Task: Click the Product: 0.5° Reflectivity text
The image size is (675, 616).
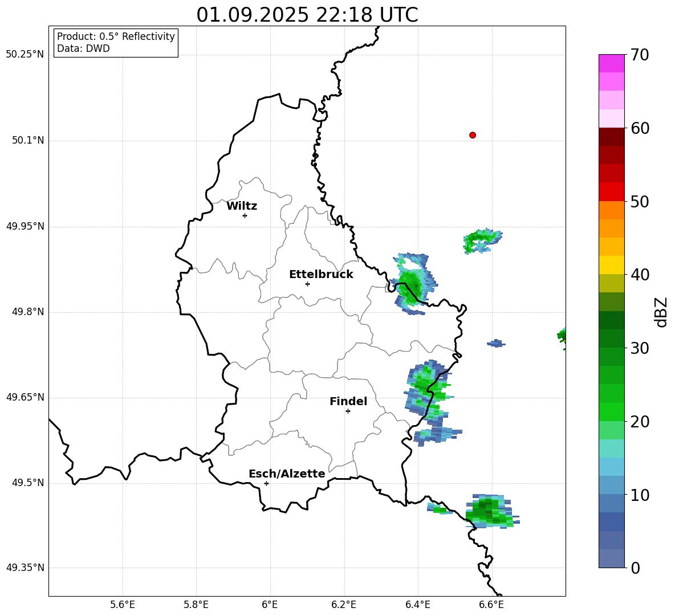Action: coord(116,36)
